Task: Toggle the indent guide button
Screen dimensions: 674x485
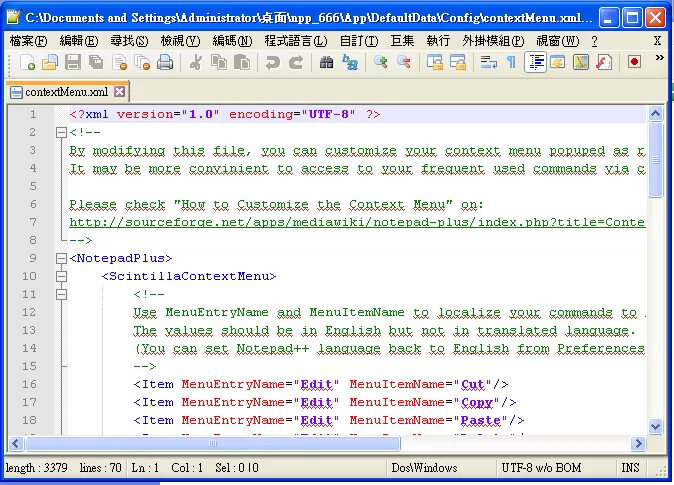Action: point(535,62)
